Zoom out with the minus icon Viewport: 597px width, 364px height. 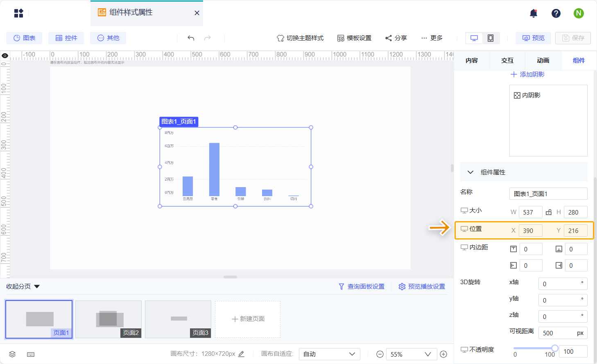[380, 354]
